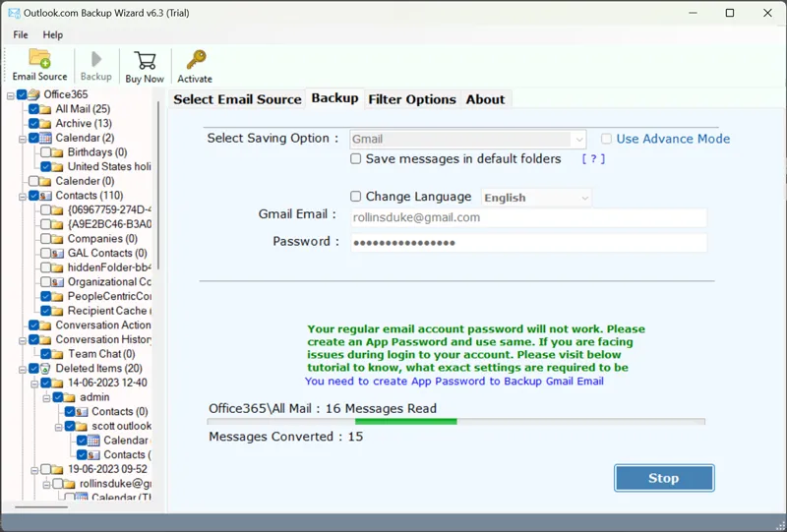Click the Recipient Cache folder icon
787x532 pixels.
(x=58, y=311)
